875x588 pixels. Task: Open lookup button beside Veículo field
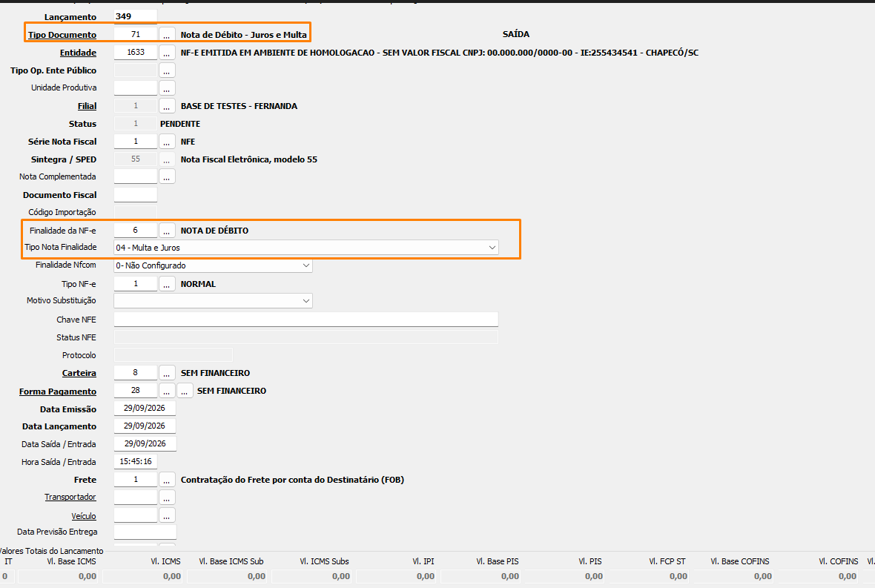(x=167, y=515)
